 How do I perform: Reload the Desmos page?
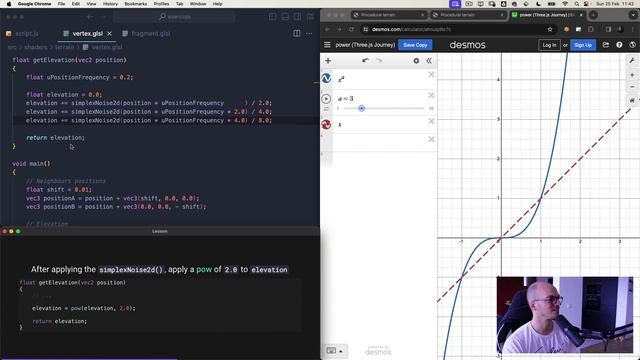(x=351, y=29)
